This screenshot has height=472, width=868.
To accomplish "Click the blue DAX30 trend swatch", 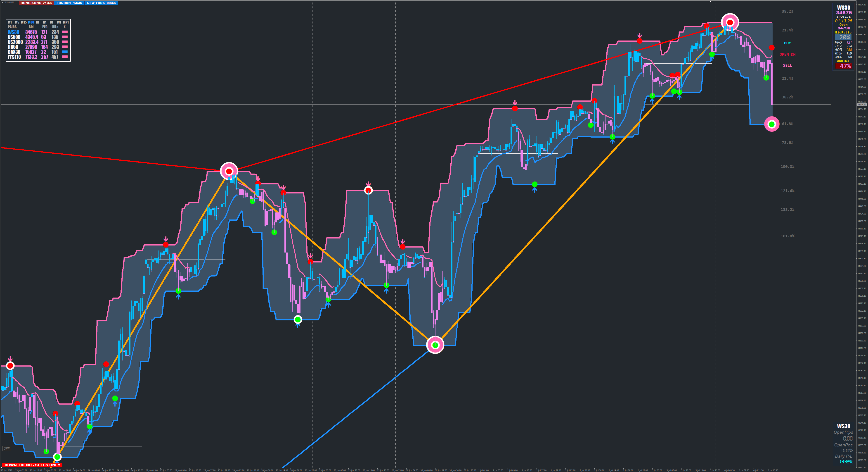I will (x=65, y=52).
